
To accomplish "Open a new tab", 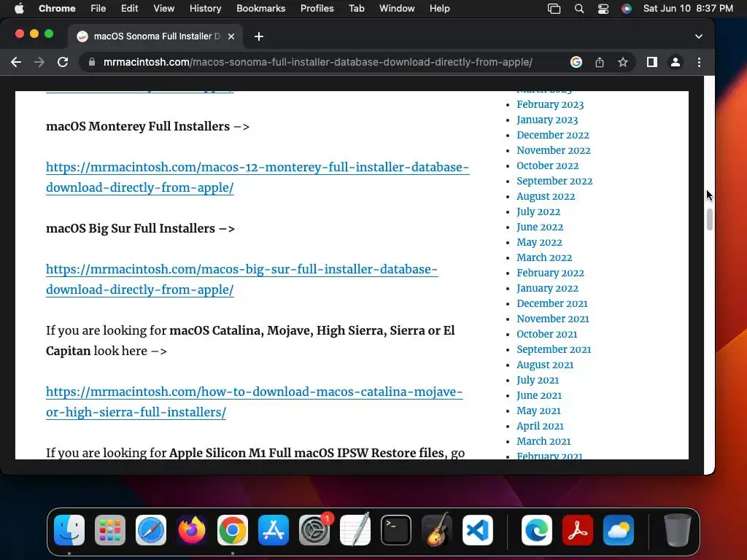I will coord(259,36).
